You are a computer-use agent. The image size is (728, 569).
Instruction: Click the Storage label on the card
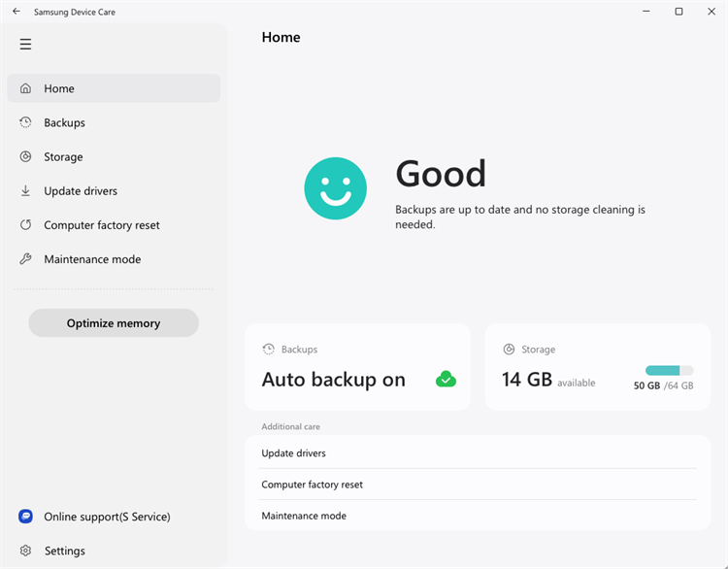(x=538, y=350)
